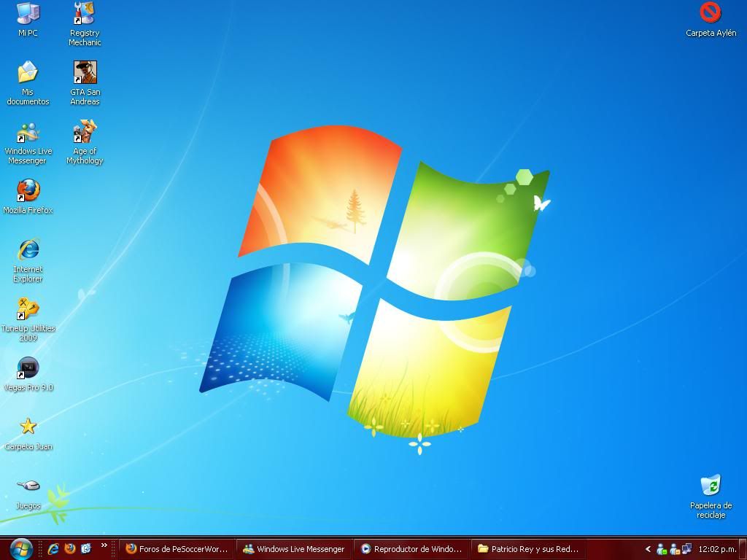Screen dimensions: 747x560
Task: Select the Juegos desktop icon
Action: point(28,494)
